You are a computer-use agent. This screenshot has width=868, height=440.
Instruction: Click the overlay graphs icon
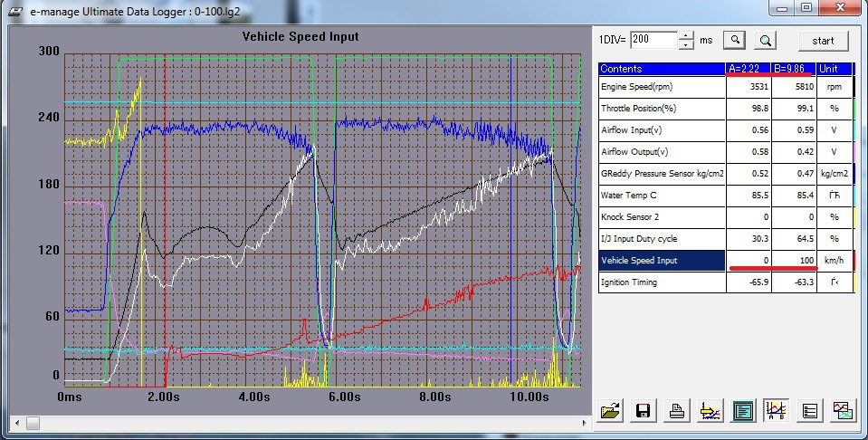click(x=843, y=411)
